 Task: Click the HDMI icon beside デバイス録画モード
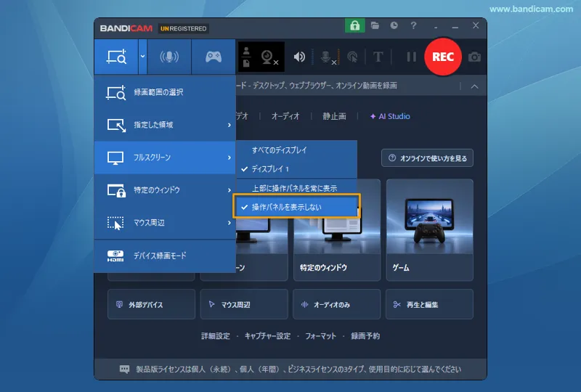pyautogui.click(x=115, y=256)
